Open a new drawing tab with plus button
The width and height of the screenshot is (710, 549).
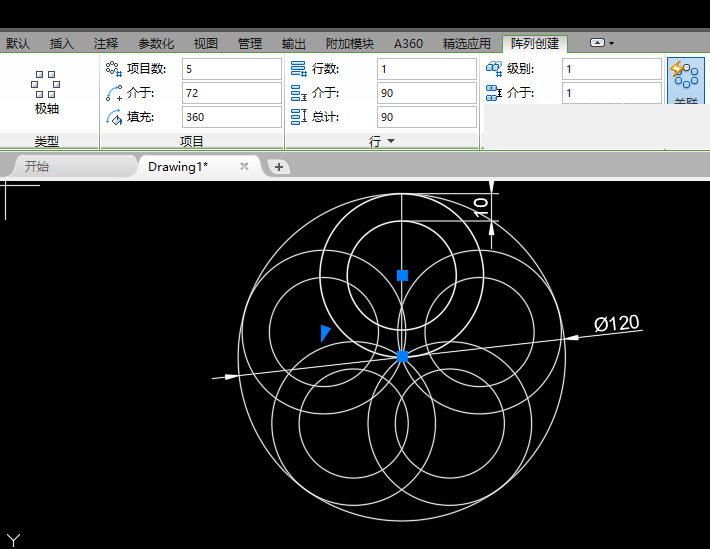279,167
